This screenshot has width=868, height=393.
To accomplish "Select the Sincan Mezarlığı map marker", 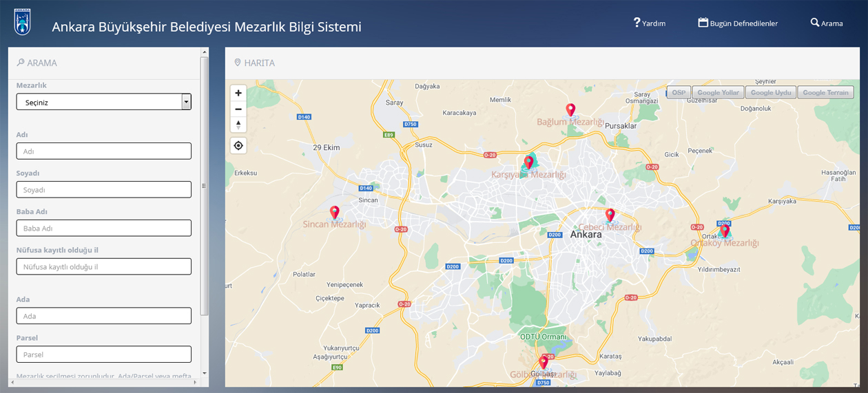I will pyautogui.click(x=335, y=213).
